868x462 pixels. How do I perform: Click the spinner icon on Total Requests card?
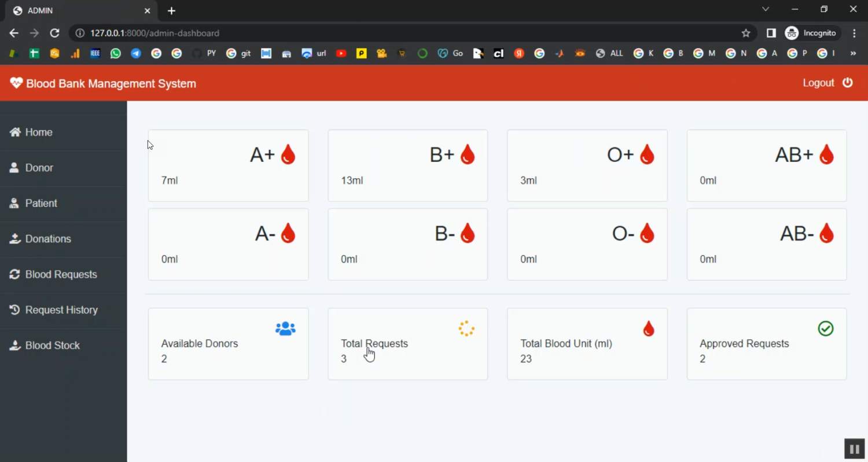tap(466, 329)
